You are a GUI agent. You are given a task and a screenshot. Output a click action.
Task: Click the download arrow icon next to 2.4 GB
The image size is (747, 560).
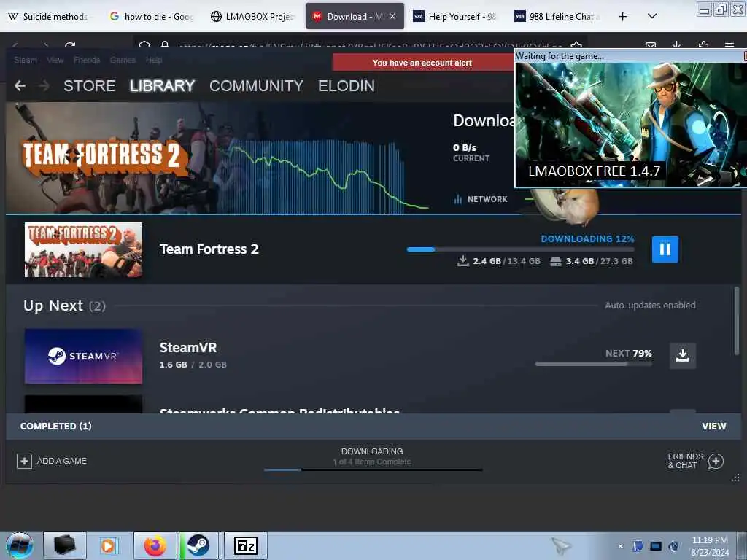(462, 260)
